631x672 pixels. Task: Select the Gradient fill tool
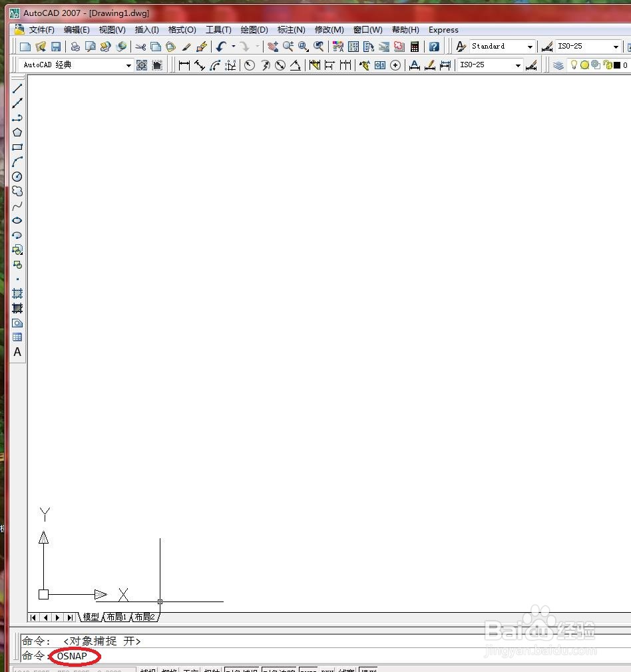click(17, 309)
